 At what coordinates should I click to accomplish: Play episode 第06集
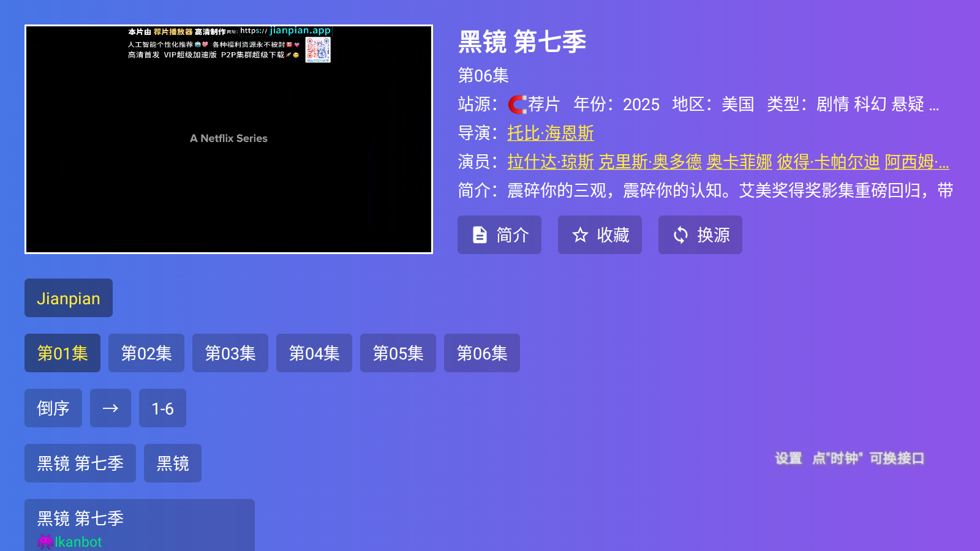click(482, 353)
